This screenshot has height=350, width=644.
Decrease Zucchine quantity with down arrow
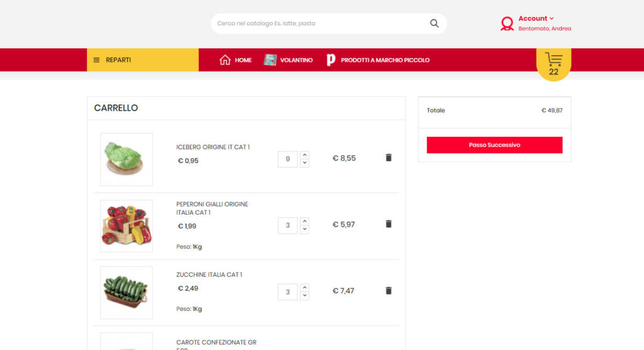click(304, 296)
